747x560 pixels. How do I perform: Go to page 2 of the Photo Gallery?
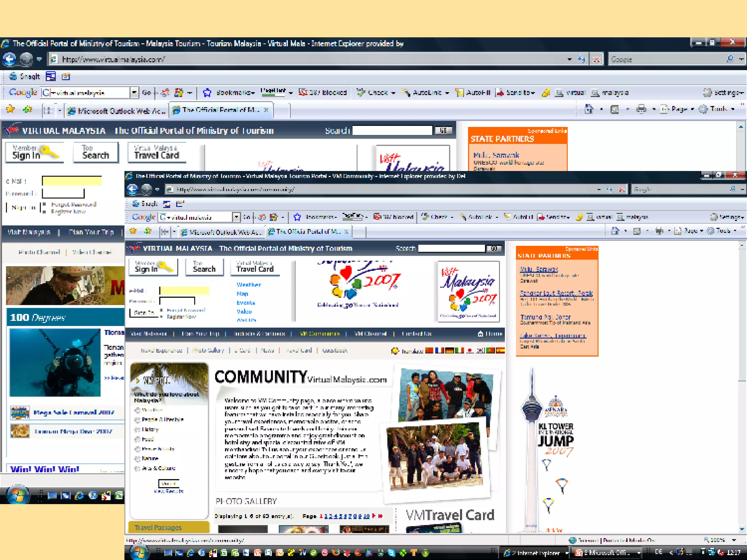click(x=325, y=516)
